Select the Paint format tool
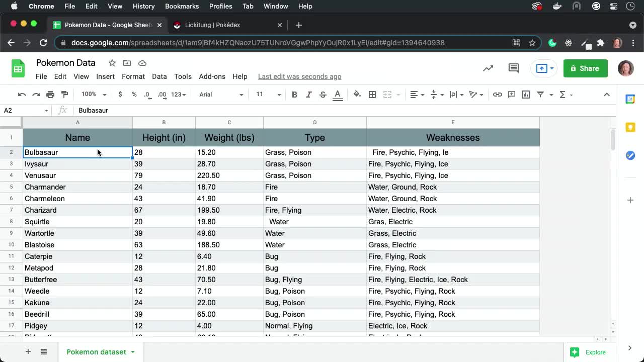Screen dimensions: 644x362 [x=64, y=95]
